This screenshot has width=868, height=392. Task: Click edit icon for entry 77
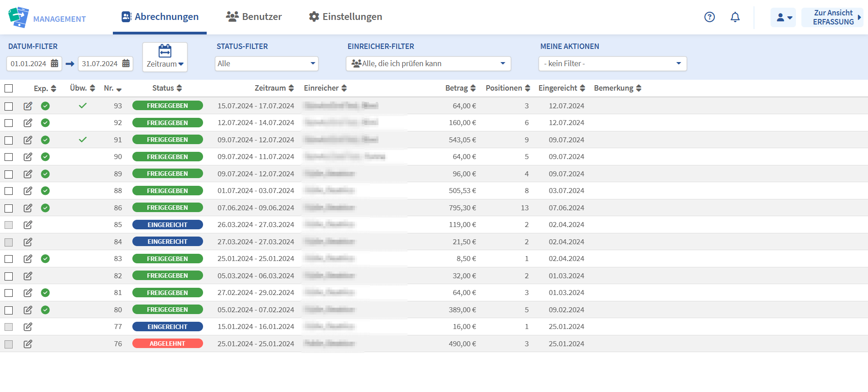[x=28, y=327]
